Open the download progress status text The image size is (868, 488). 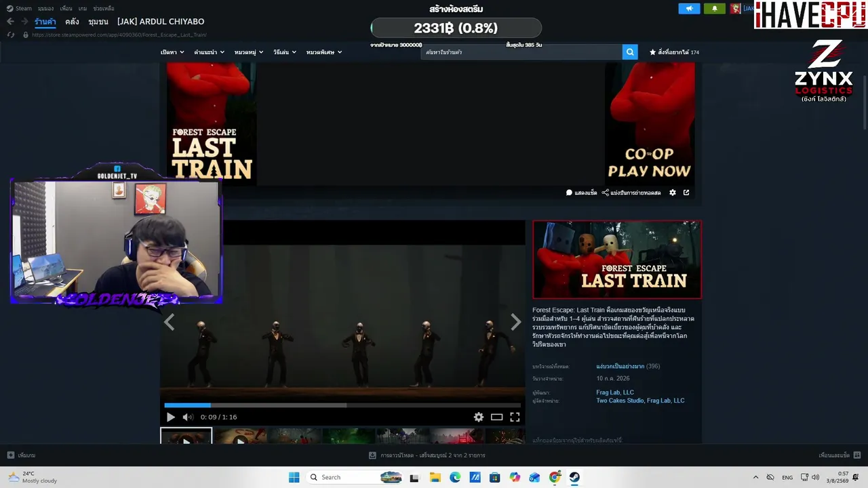point(433,455)
